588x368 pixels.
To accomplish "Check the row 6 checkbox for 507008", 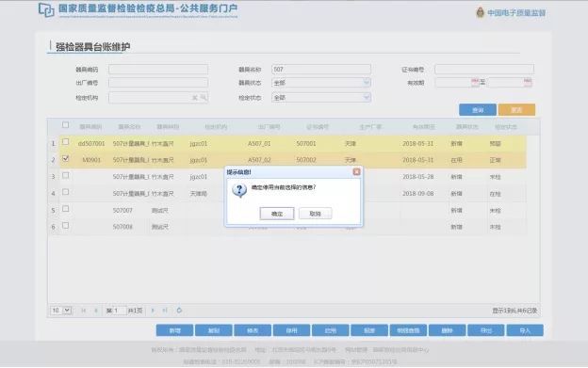I will pyautogui.click(x=66, y=225).
